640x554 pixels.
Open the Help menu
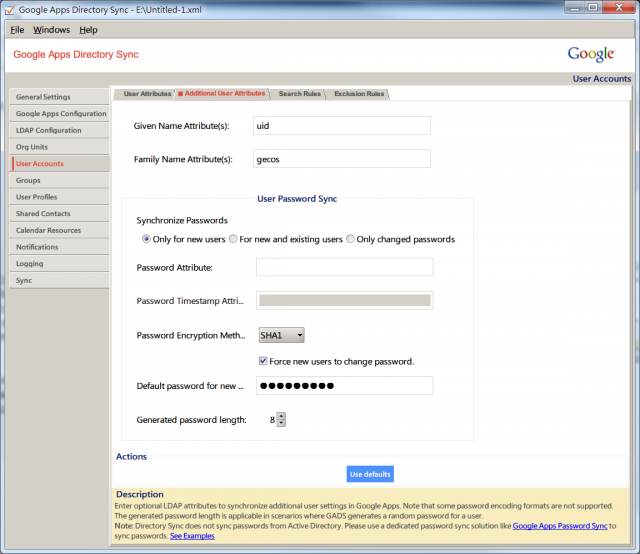tap(88, 30)
